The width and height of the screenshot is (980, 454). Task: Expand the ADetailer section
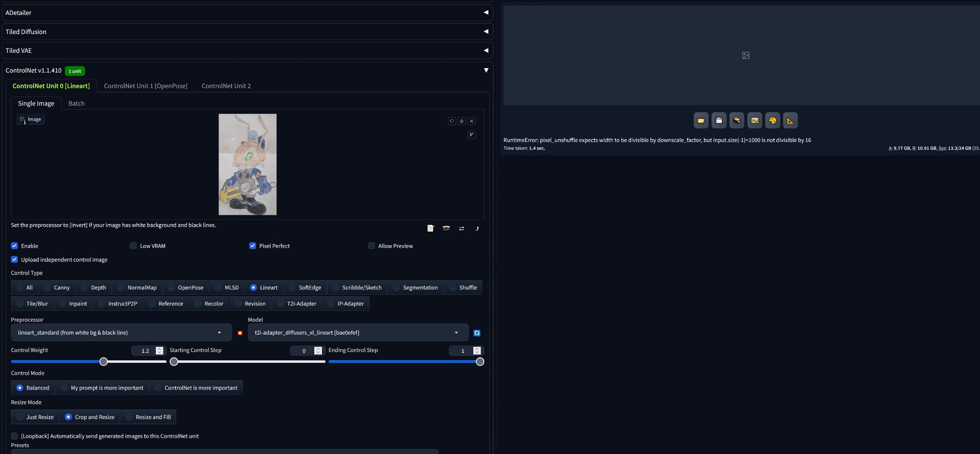tap(247, 13)
